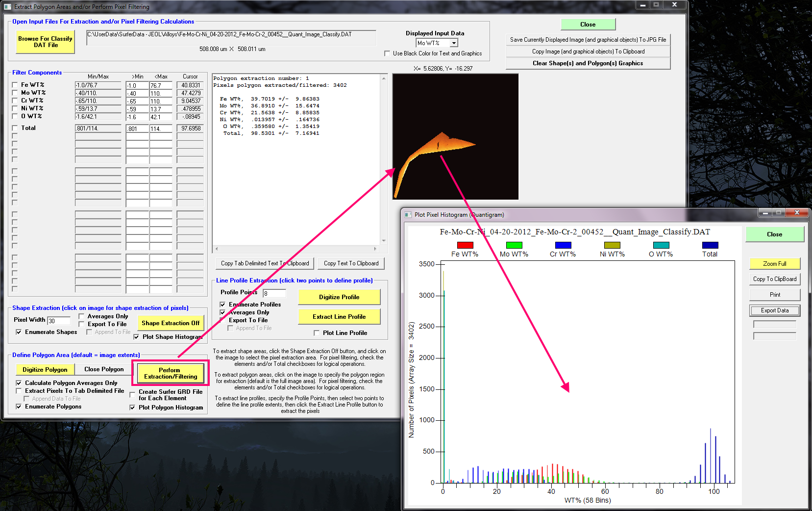Click the Extract Polygon Areas window title icon
This screenshot has width=812, height=511.
(7, 7)
